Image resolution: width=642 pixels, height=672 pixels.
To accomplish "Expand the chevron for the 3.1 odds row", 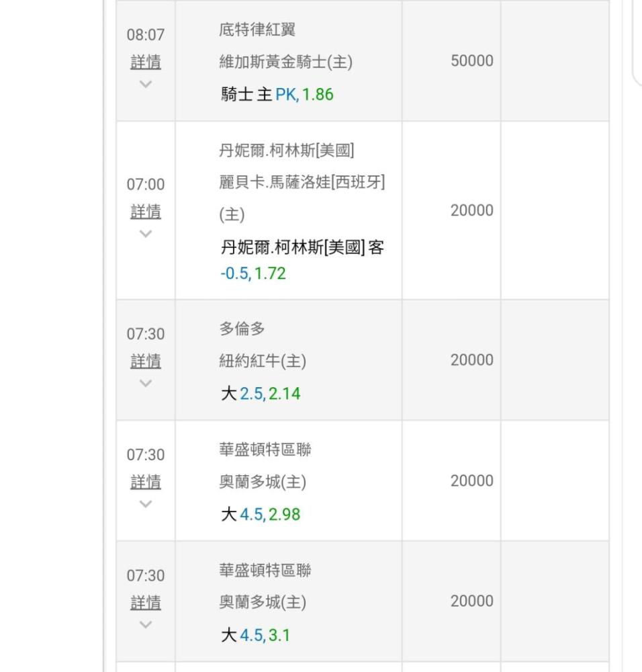I will 146,624.
